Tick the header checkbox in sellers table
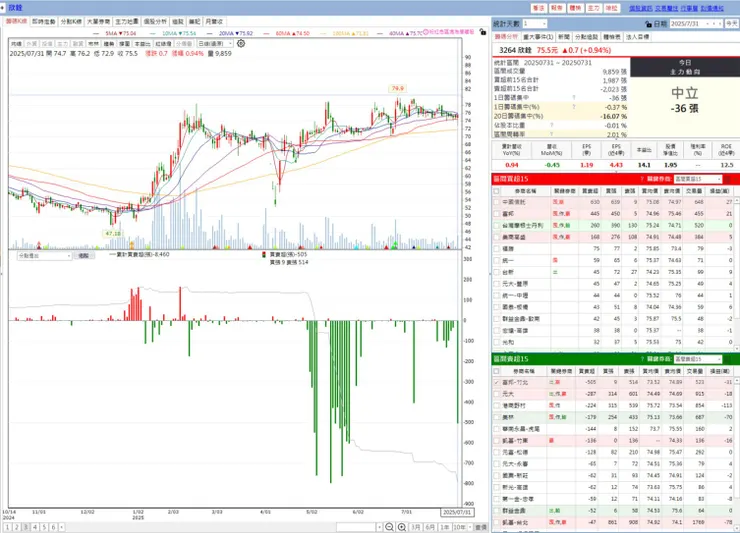This screenshot has height=533, width=740. (496, 372)
